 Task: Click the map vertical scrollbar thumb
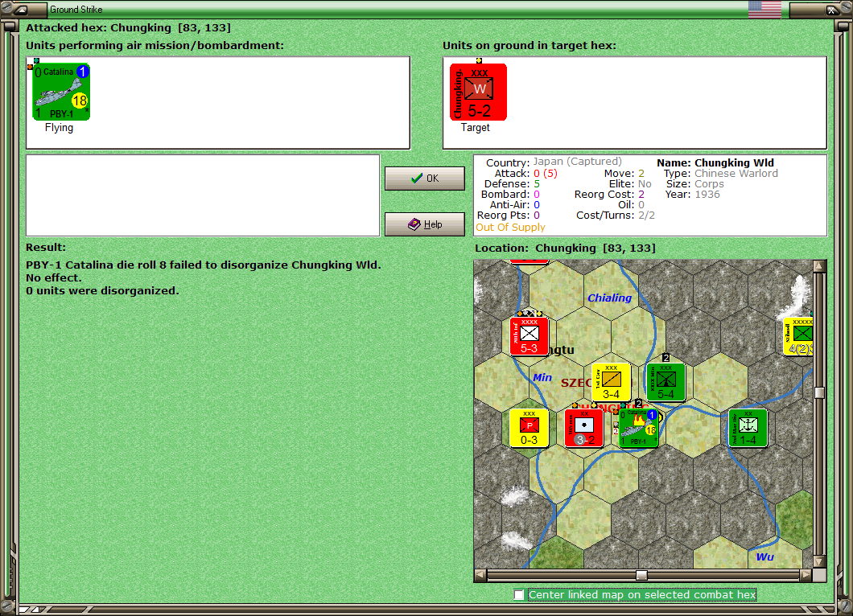tap(819, 392)
